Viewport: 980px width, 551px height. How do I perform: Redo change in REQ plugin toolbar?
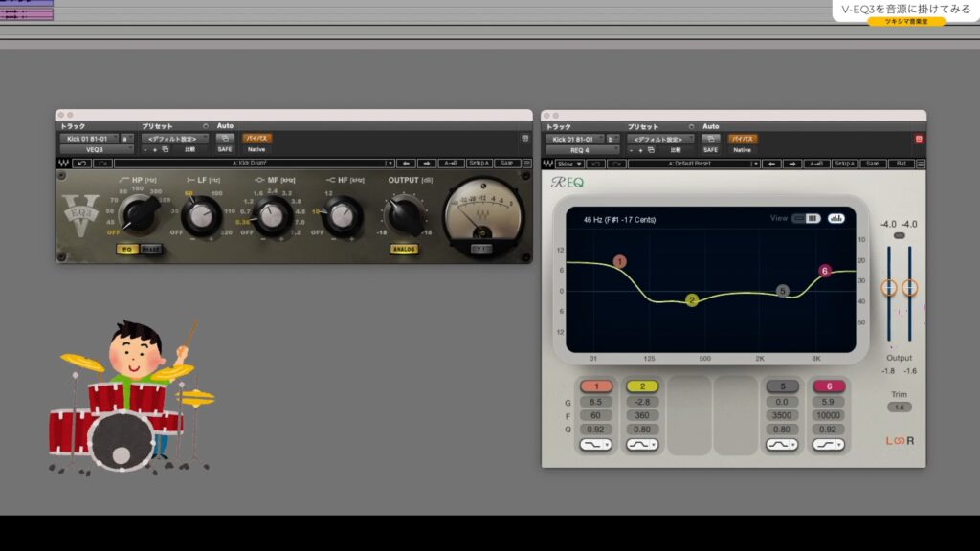[617, 164]
